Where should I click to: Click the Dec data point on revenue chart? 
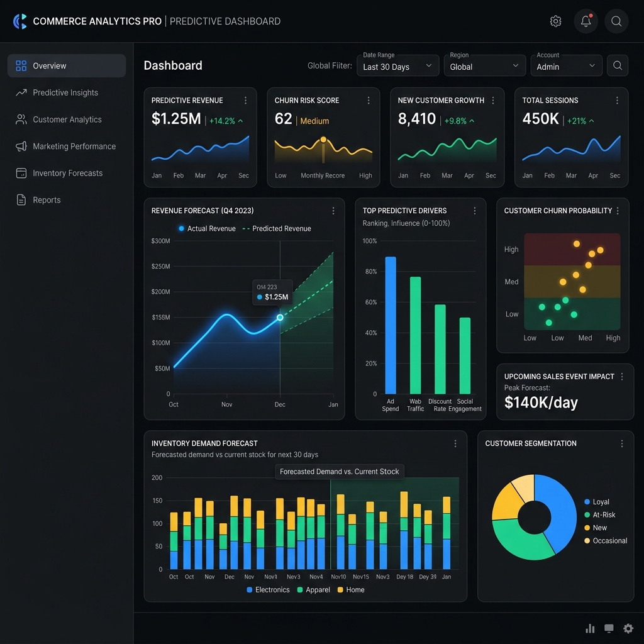tap(280, 318)
